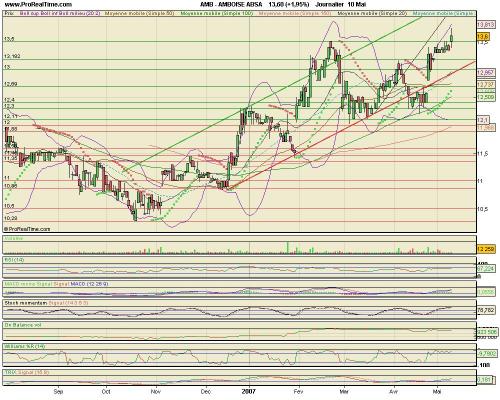
Task: Click the 10,86 horizontal level label
Action: pyautogui.click(x=10, y=186)
